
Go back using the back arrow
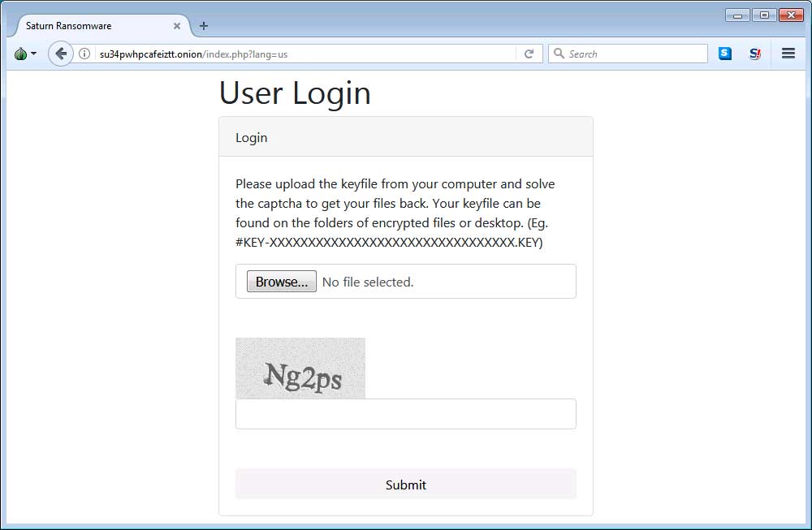coord(61,54)
